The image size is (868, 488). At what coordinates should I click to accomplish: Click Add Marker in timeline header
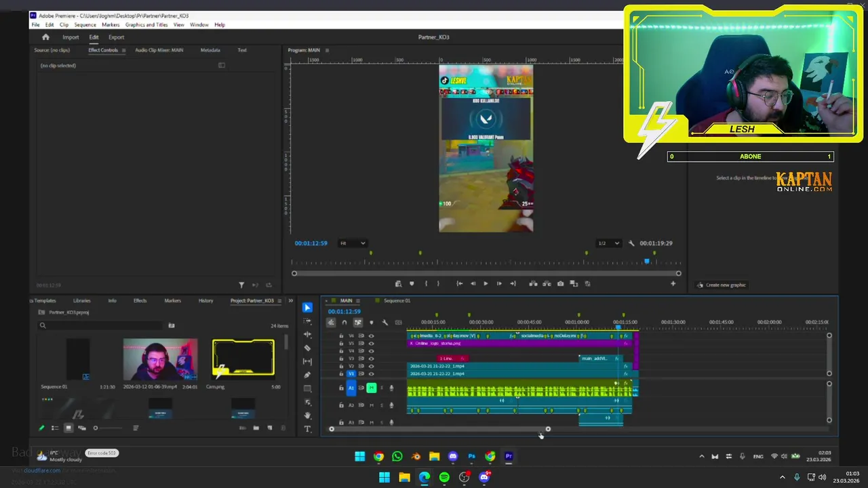coord(371,323)
